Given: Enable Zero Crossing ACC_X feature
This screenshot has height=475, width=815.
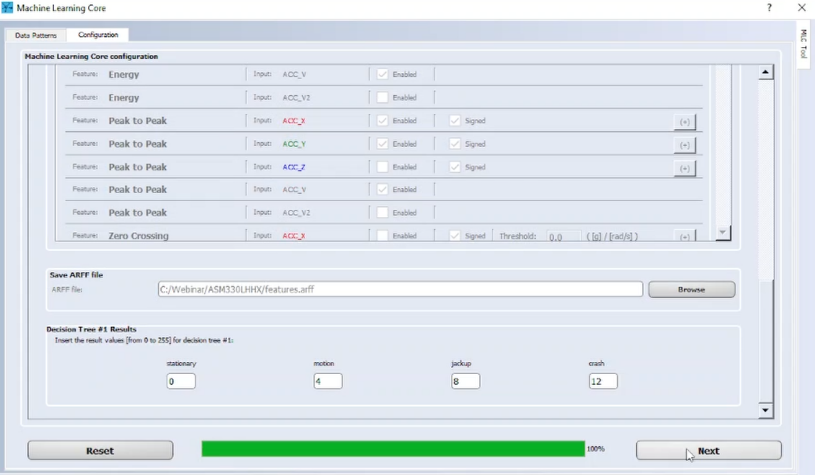Looking at the screenshot, I should [383, 236].
